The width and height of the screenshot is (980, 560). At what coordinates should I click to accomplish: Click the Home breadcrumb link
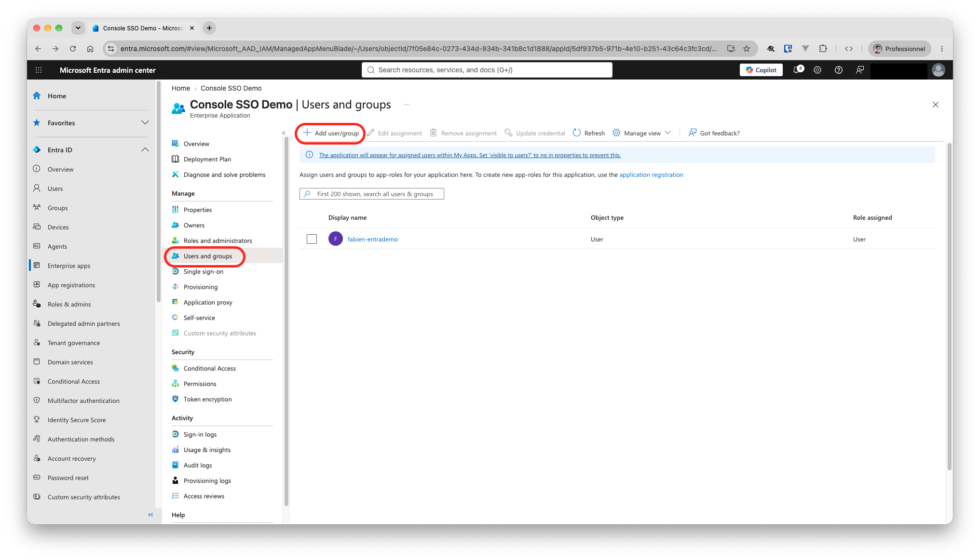click(181, 88)
